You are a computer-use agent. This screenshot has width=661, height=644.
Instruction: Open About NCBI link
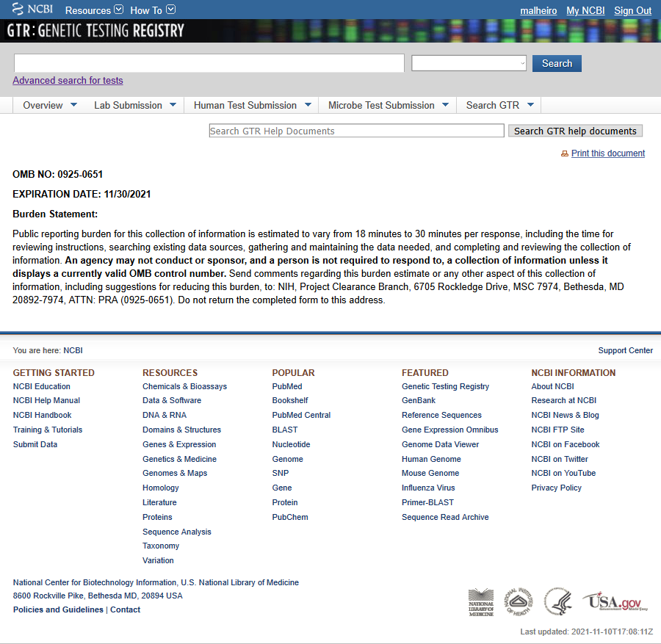(x=552, y=386)
